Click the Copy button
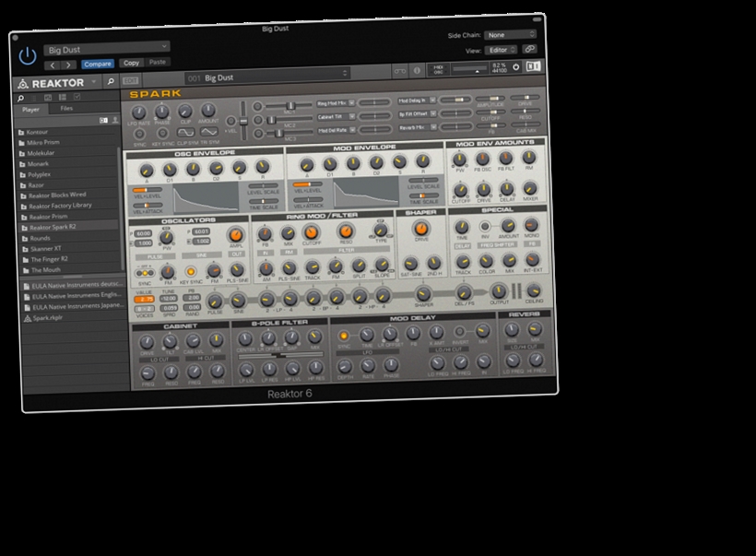The height and width of the screenshot is (556, 756). [131, 63]
